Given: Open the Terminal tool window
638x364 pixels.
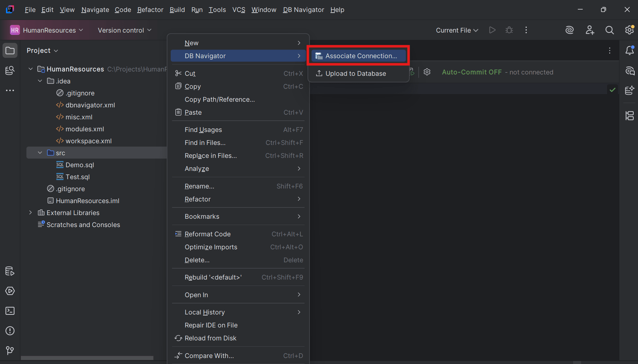Looking at the screenshot, I should pos(10,311).
